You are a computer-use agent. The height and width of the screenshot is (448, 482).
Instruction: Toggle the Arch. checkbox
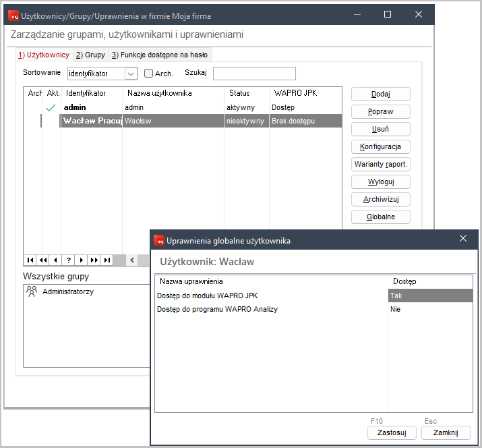click(x=149, y=74)
